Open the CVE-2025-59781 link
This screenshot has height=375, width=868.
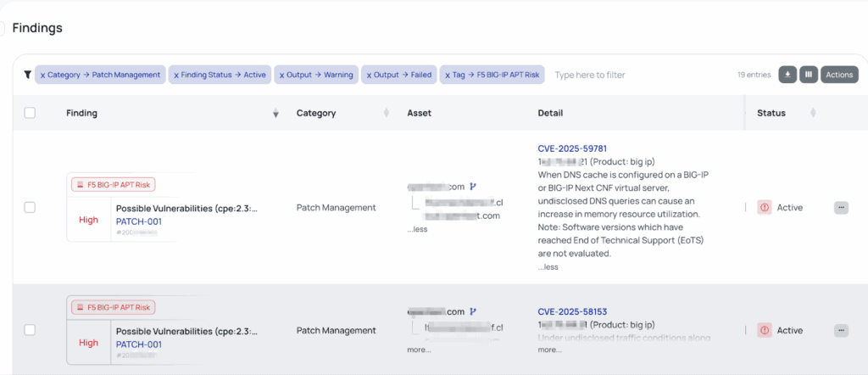(572, 148)
